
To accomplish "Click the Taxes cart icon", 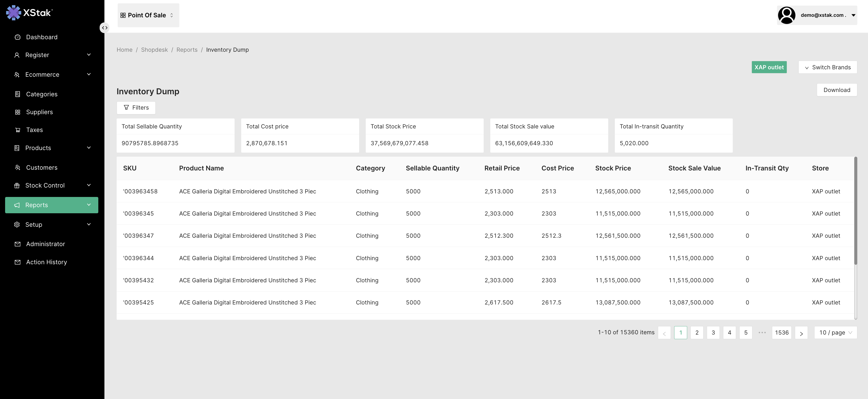I will 18,130.
